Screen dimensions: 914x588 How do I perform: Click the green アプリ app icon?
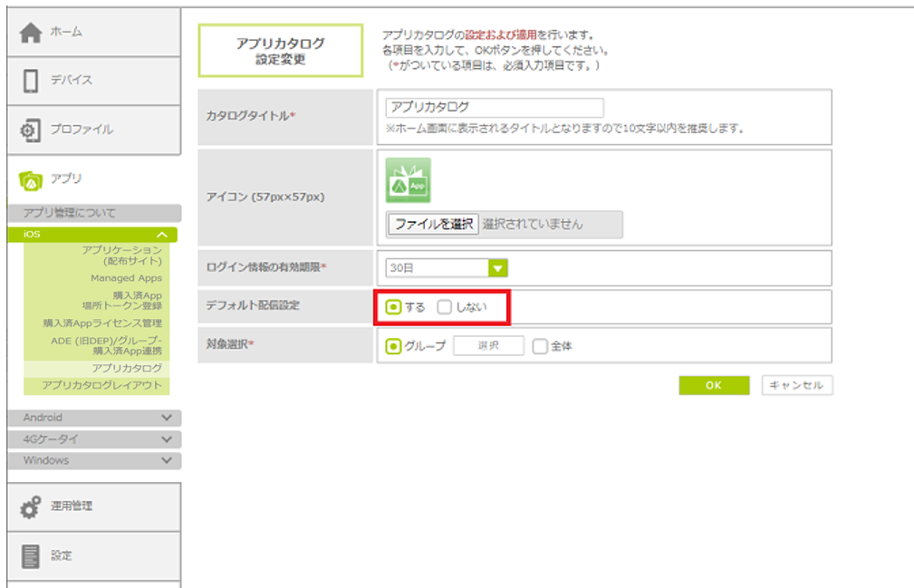31,179
